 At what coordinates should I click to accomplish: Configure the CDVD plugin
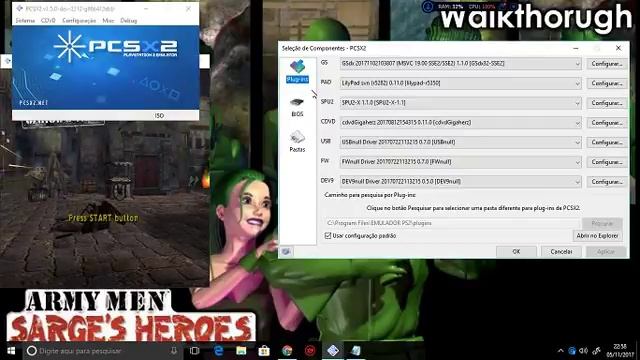[x=607, y=122]
